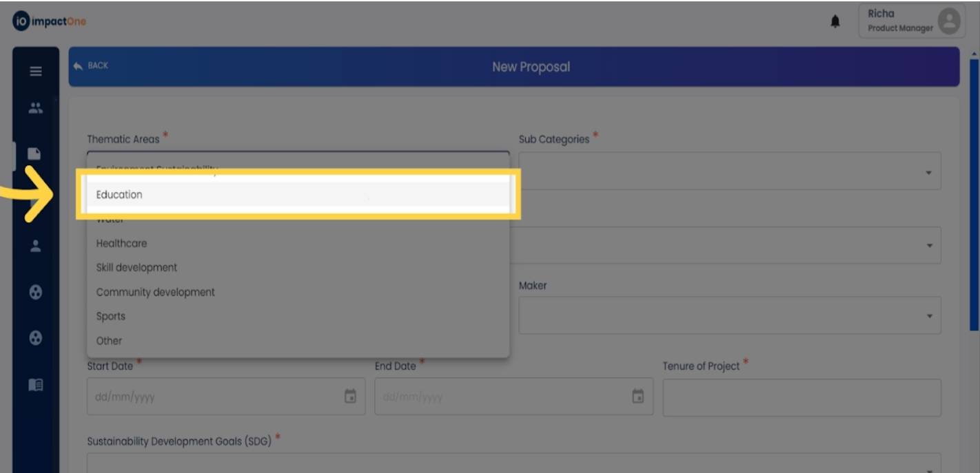Click the single person icon in sidebar
The width and height of the screenshot is (980, 473).
pyautogui.click(x=35, y=246)
